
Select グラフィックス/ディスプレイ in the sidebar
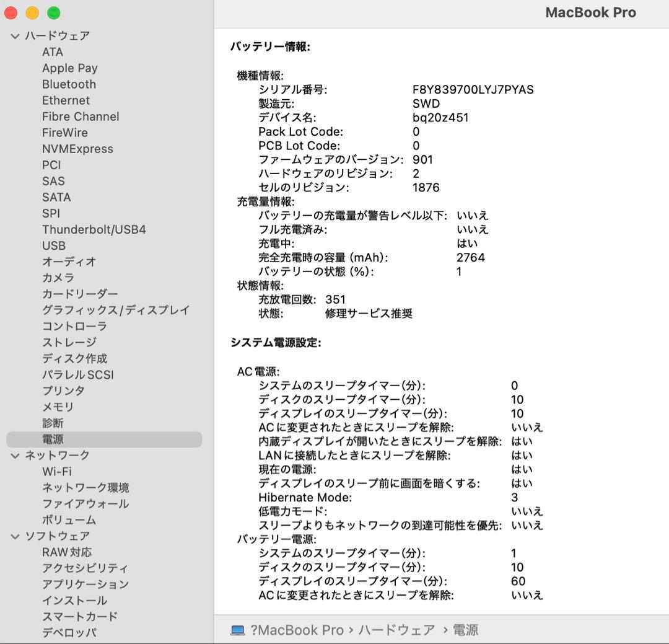click(115, 310)
